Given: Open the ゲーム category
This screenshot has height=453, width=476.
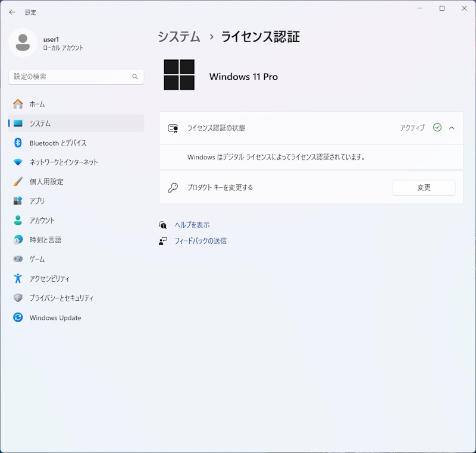Looking at the screenshot, I should click(x=76, y=259).
